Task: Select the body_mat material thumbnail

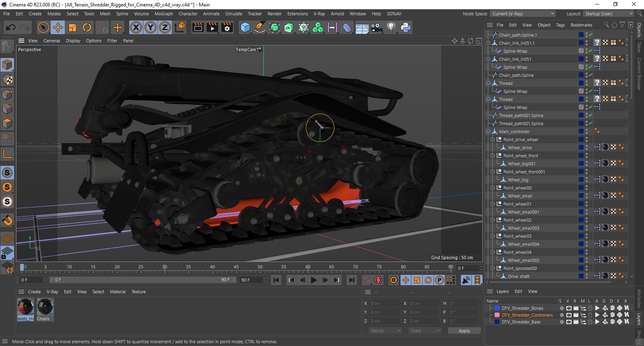Action: tap(25, 307)
